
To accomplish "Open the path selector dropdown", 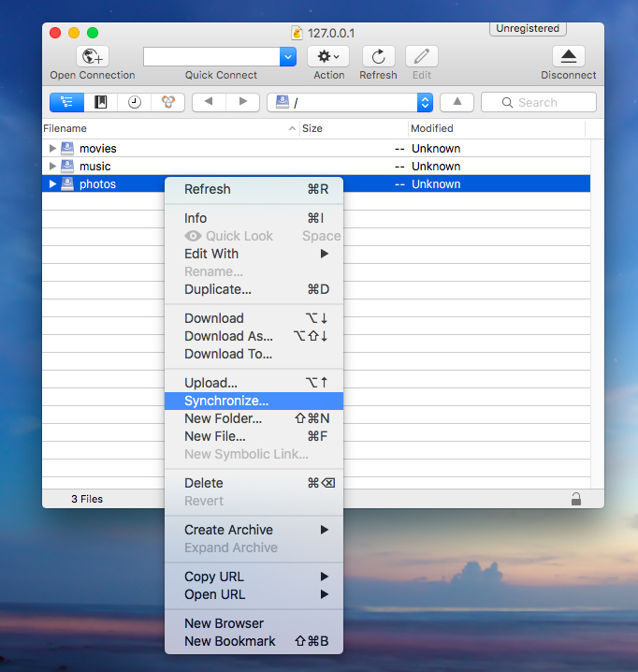I will (425, 103).
